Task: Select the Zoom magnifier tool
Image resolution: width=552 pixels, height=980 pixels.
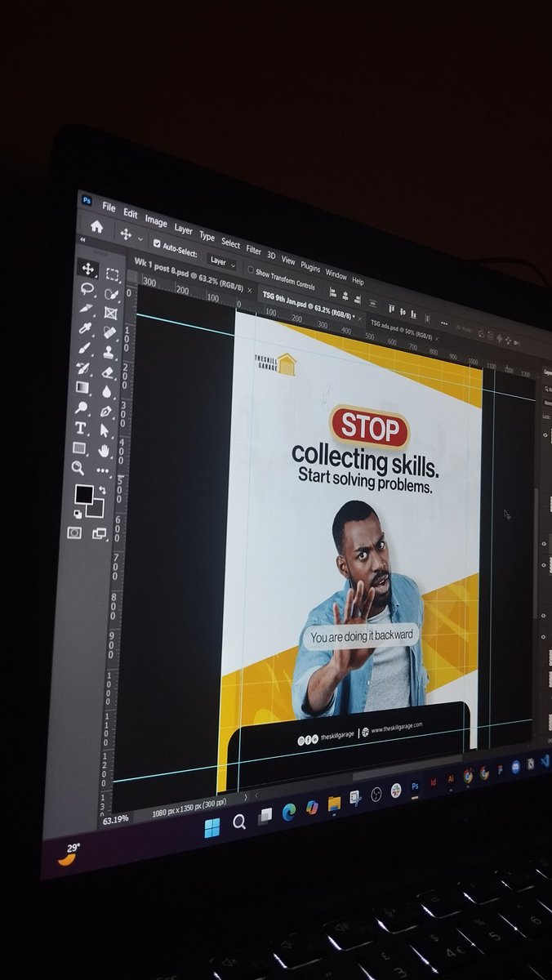Action: [78, 467]
